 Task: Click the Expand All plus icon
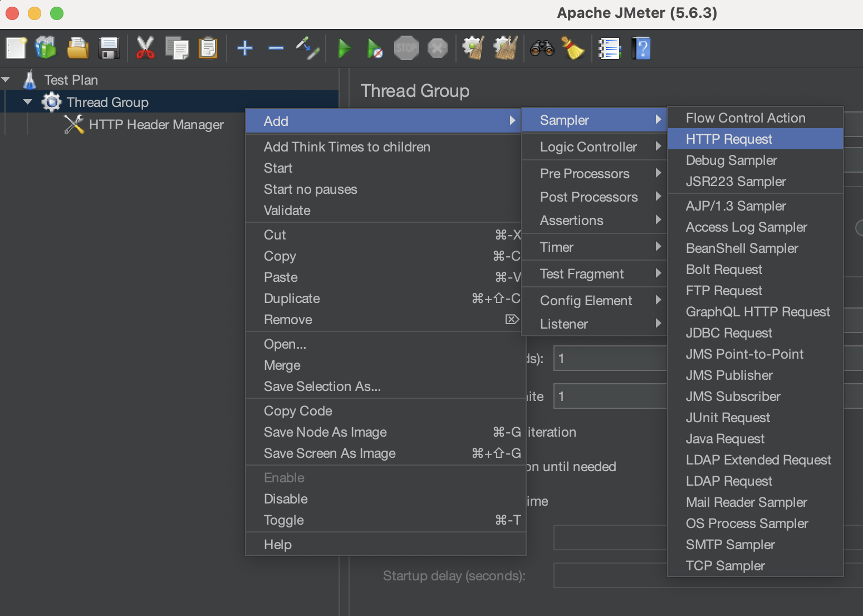click(x=245, y=48)
